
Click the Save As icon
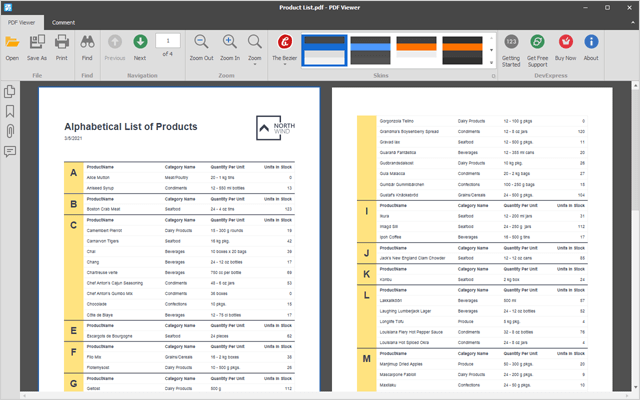click(37, 47)
